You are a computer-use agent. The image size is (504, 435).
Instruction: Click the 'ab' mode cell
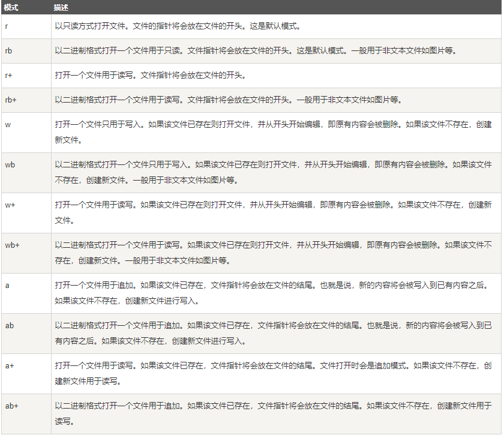pos(26,334)
